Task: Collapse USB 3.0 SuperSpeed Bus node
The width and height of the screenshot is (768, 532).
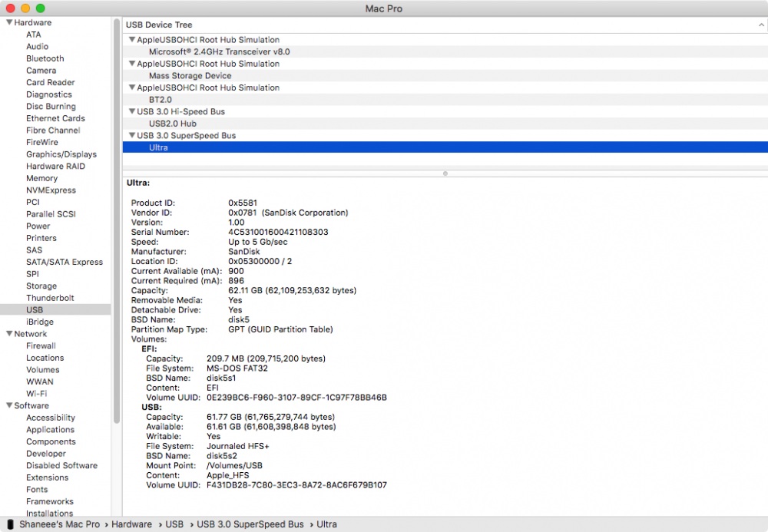Action: click(132, 136)
